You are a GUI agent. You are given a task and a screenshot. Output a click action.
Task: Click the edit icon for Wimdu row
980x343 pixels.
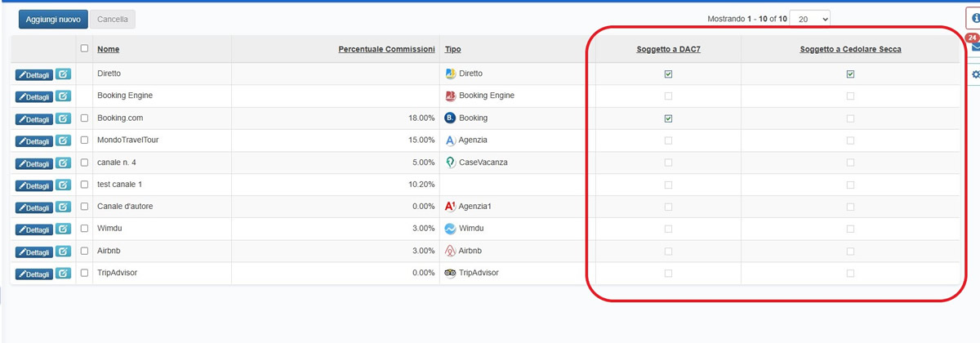(63, 229)
